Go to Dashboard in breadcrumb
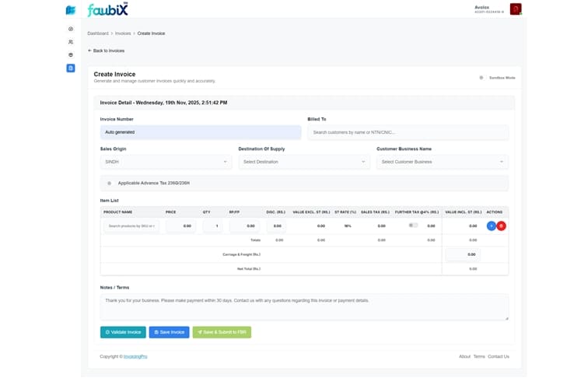 point(98,33)
